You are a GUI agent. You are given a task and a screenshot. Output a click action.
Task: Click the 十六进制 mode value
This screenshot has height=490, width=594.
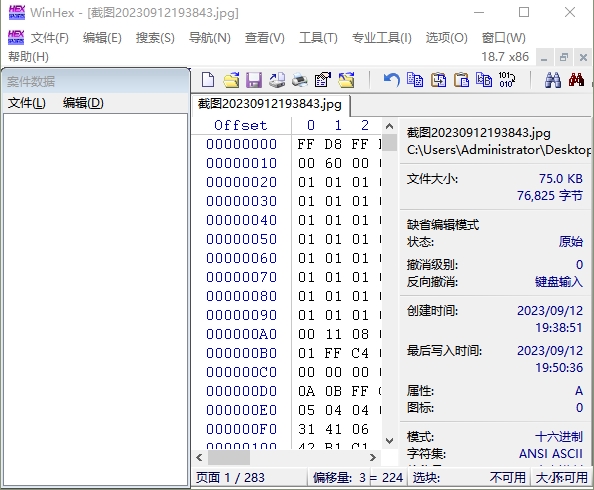point(559,437)
